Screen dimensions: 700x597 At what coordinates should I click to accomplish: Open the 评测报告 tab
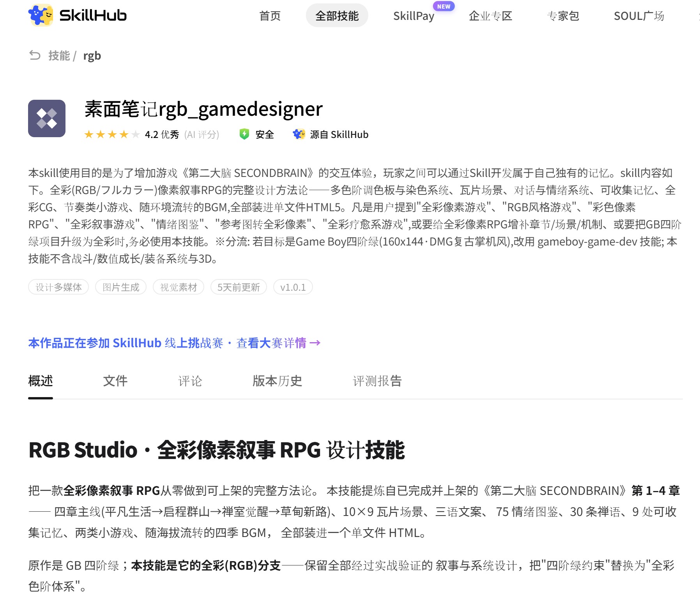(377, 381)
